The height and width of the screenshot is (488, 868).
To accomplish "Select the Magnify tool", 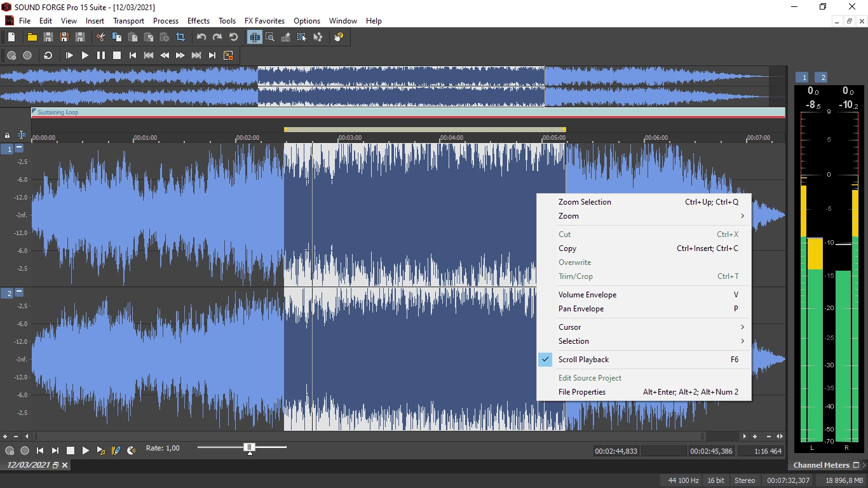I will tap(270, 37).
